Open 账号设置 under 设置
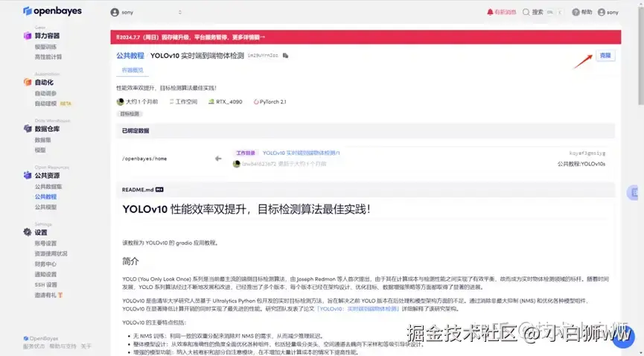This screenshot has width=644, height=356. tap(45, 244)
